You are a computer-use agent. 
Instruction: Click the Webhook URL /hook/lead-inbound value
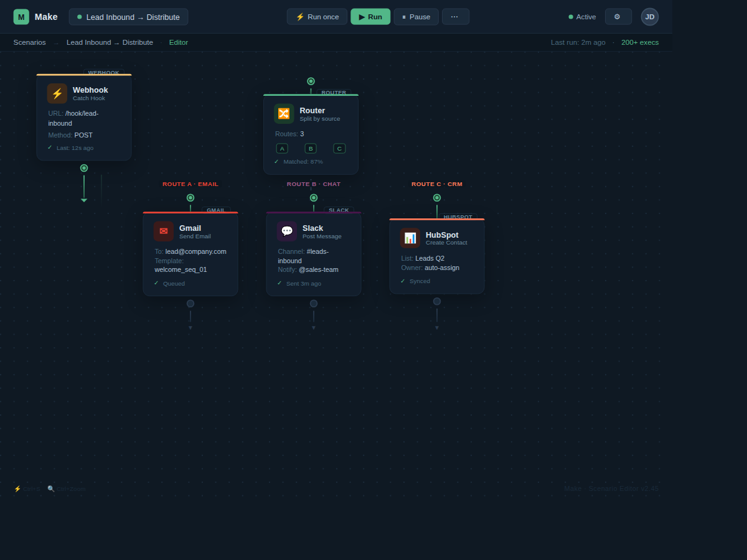tap(73, 118)
